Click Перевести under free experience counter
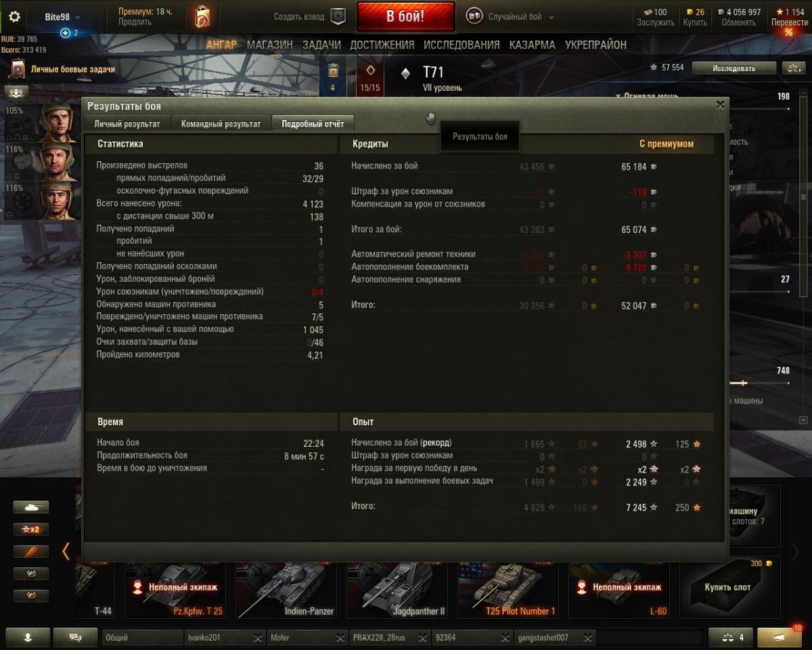The image size is (812, 650). (789, 22)
